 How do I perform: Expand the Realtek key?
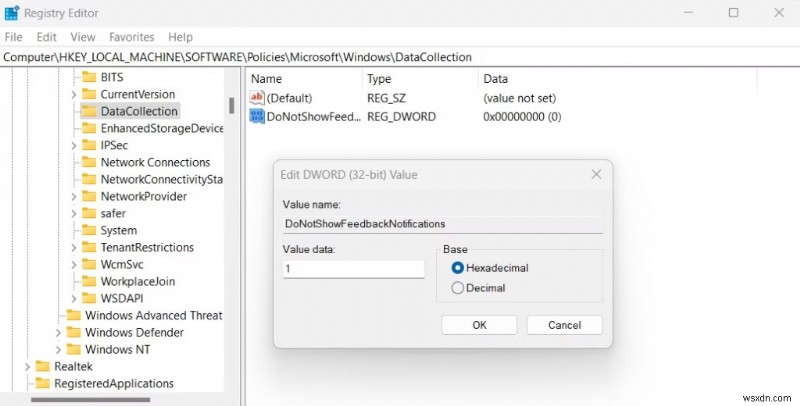(27, 366)
